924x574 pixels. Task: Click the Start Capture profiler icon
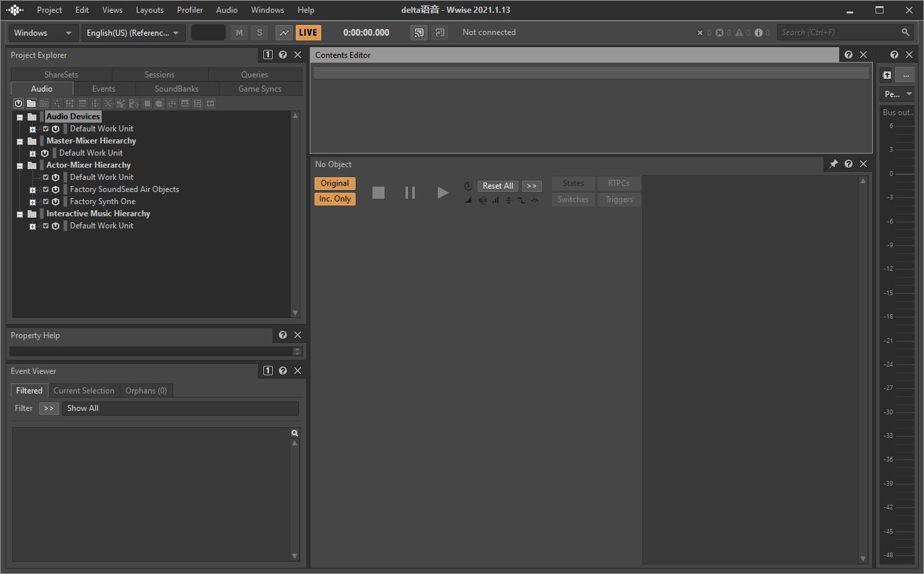coord(284,32)
